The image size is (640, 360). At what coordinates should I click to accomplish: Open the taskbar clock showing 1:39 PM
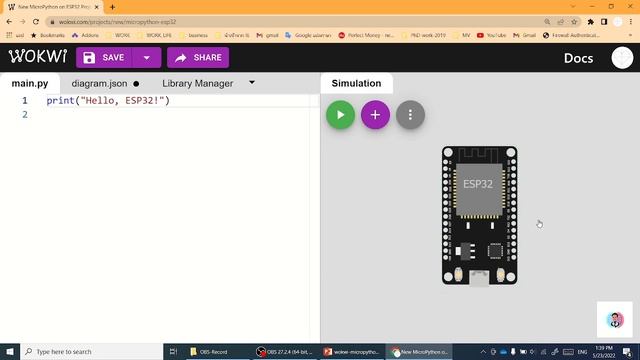(604, 351)
